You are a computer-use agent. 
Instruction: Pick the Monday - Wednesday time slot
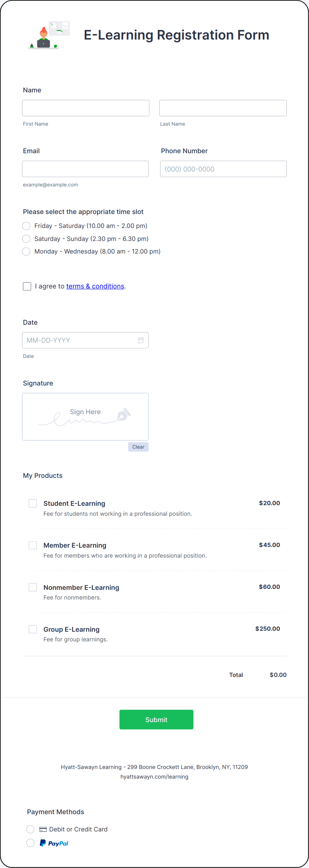26,251
